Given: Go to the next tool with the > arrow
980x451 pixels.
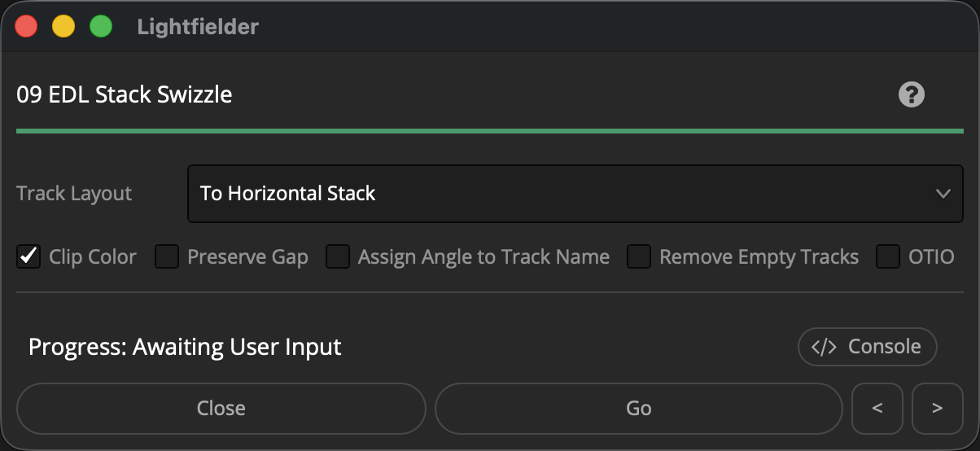Looking at the screenshot, I should tap(937, 409).
